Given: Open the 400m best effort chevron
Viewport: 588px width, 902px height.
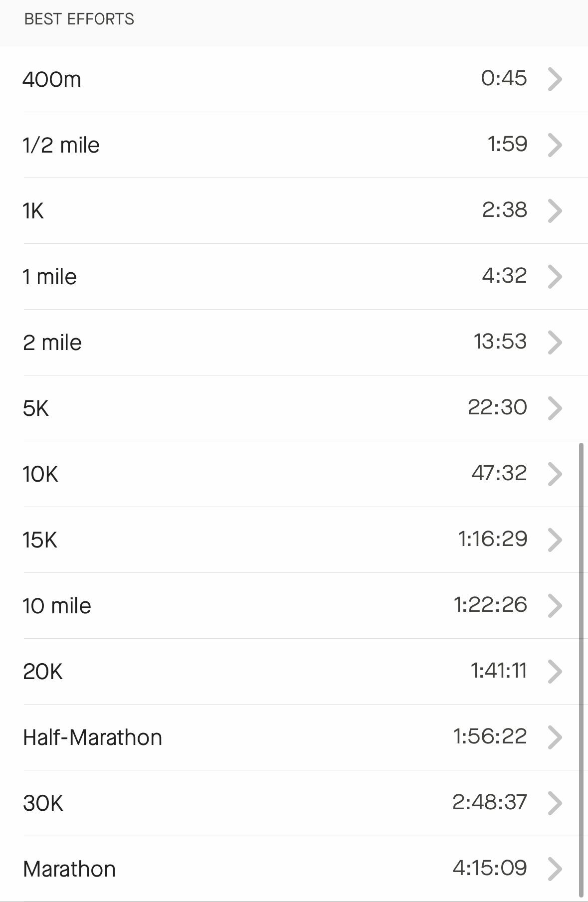Looking at the screenshot, I should tap(555, 79).
